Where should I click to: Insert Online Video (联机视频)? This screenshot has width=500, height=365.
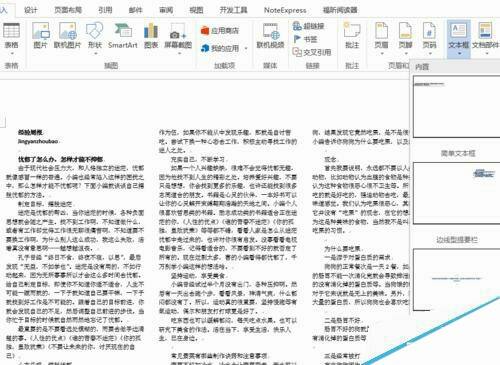(x=270, y=35)
